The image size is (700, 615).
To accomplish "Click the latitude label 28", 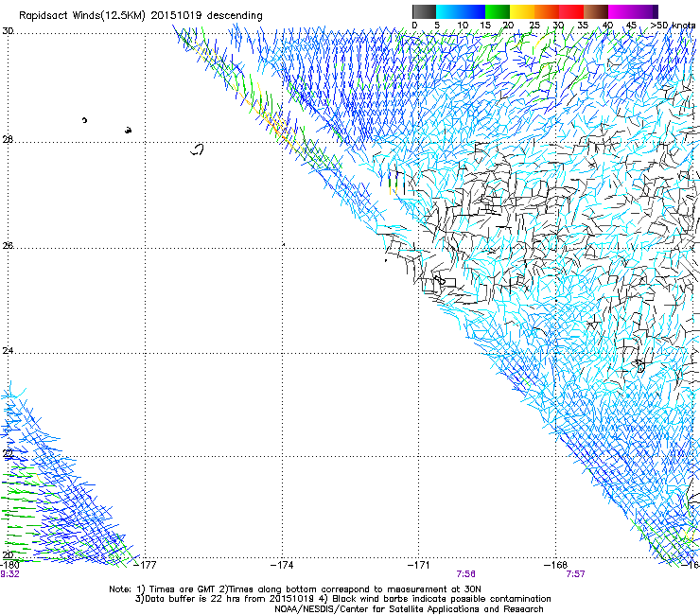I will click(x=8, y=140).
